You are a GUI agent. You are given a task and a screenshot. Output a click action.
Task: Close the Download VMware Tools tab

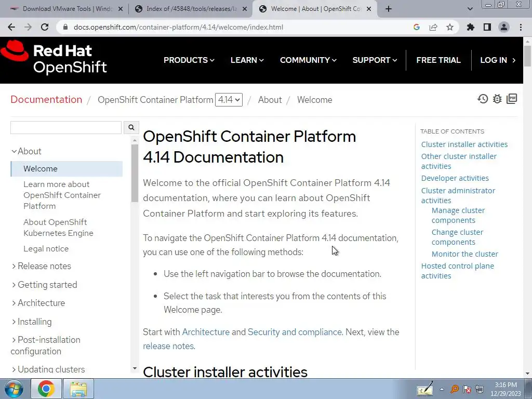120,9
